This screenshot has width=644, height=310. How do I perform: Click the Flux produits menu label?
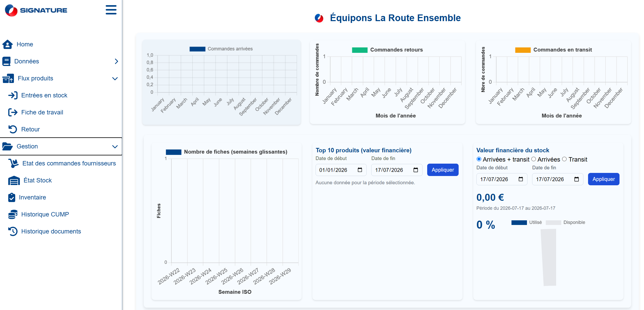(x=35, y=78)
